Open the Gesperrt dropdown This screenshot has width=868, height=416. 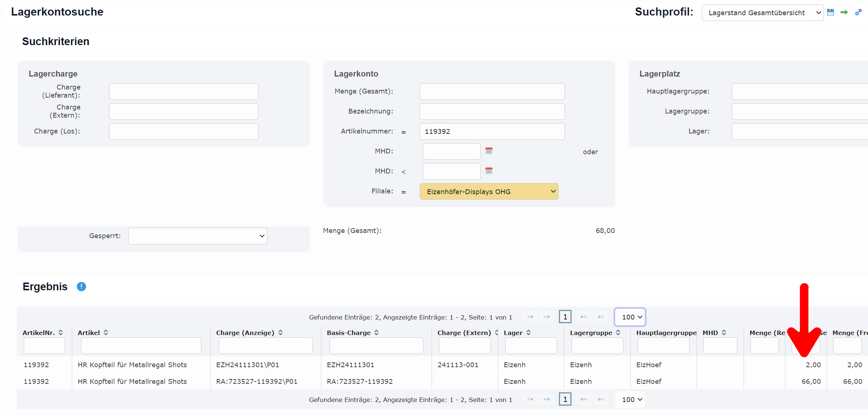click(198, 236)
